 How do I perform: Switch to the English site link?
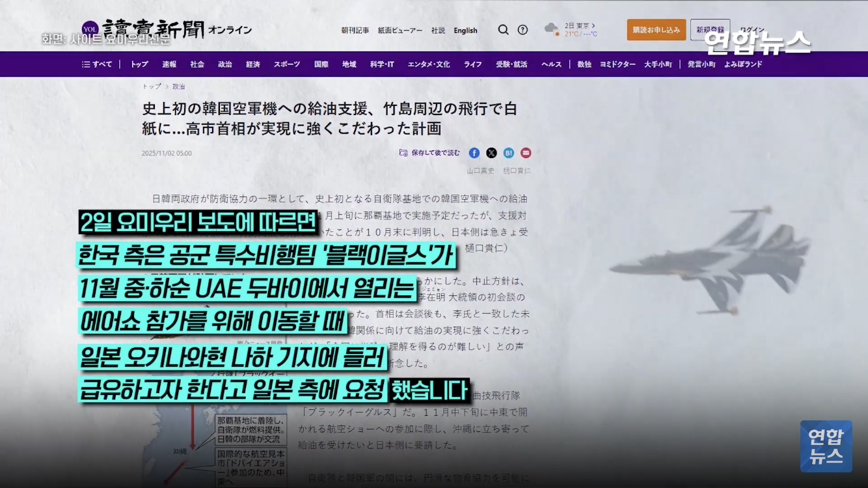click(x=465, y=31)
